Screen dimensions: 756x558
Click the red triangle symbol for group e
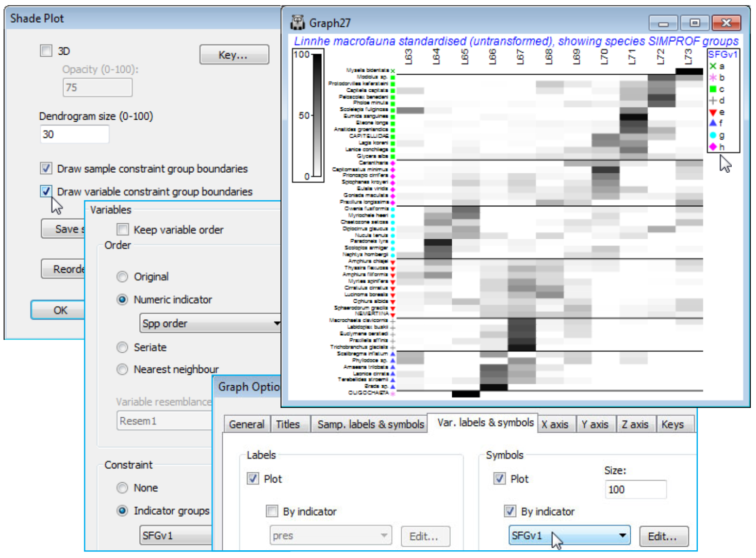tap(713, 112)
